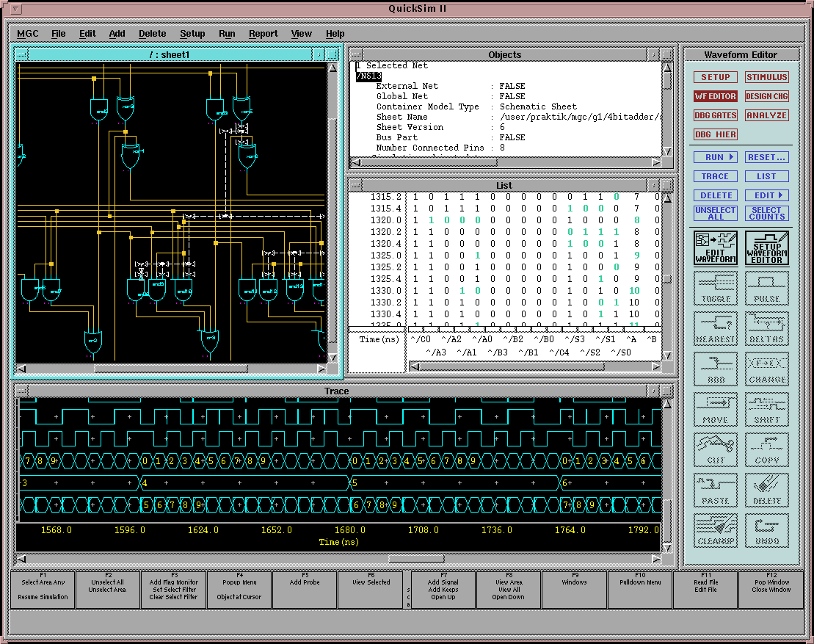Click the 1320.0 time row in List
This screenshot has width=814, height=644.
point(504,220)
